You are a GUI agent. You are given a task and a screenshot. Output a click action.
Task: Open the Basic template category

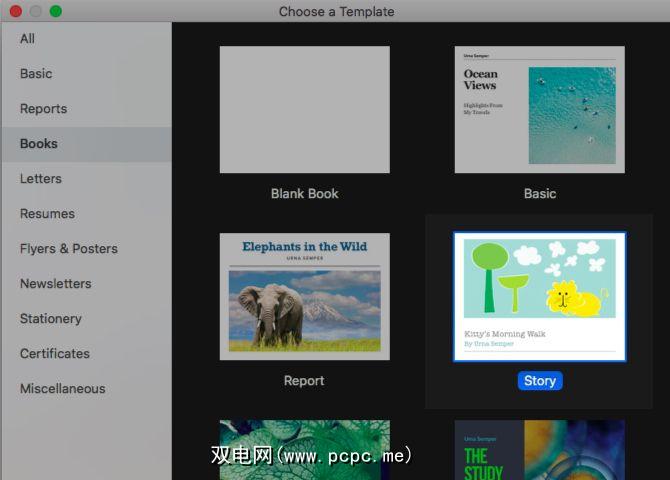click(x=86, y=74)
